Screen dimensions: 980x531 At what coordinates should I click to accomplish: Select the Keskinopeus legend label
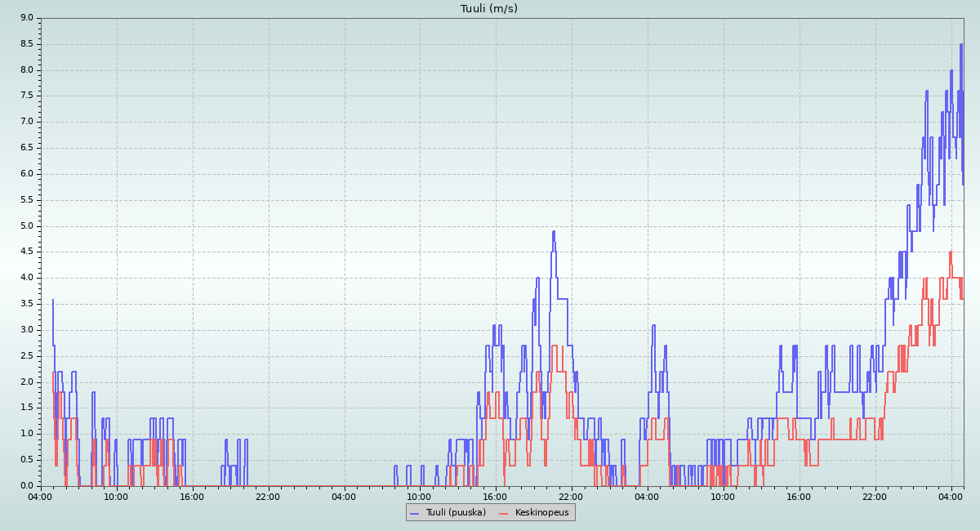pos(541,512)
